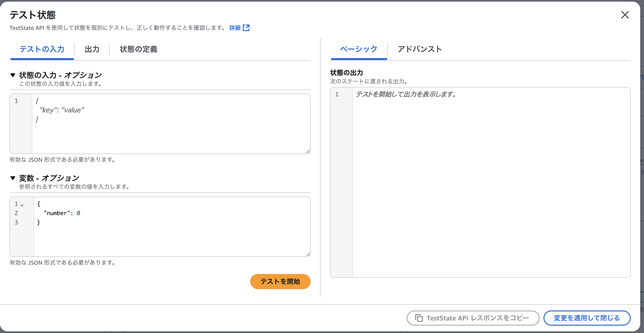Click line number 2 in variables editor

(x=17, y=213)
